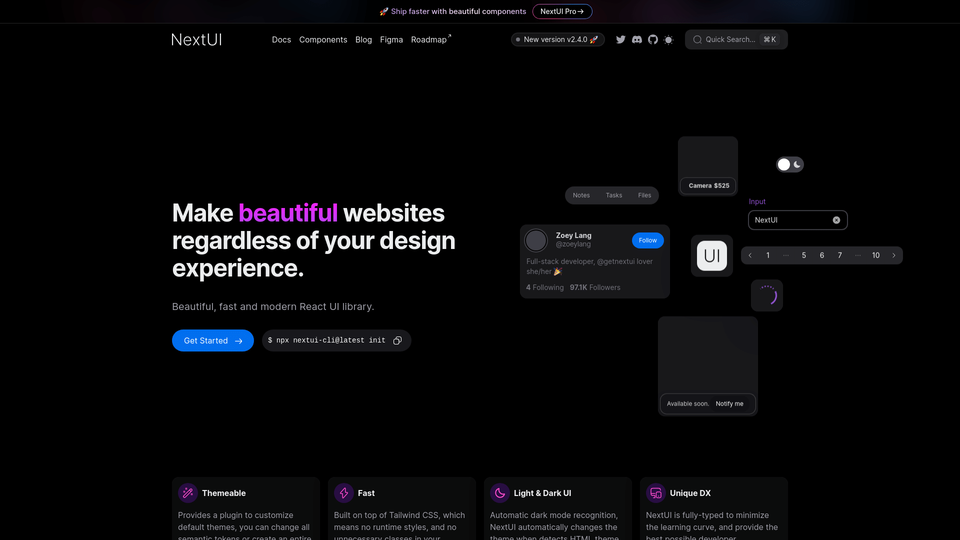The width and height of the screenshot is (960, 540).
Task: Follow Zoey Lang
Action: (x=648, y=240)
